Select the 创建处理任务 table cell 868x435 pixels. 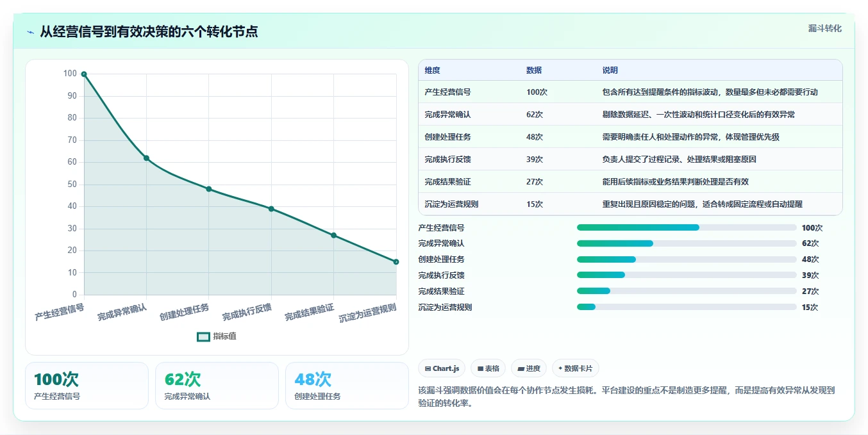[x=447, y=137]
